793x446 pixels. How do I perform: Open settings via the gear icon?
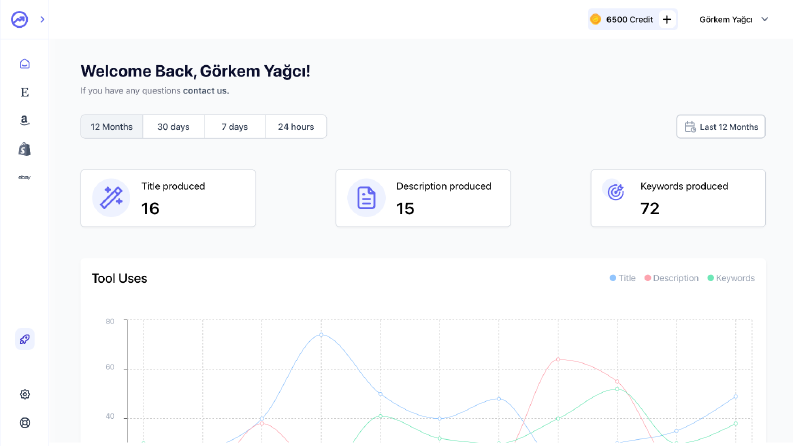click(25, 394)
